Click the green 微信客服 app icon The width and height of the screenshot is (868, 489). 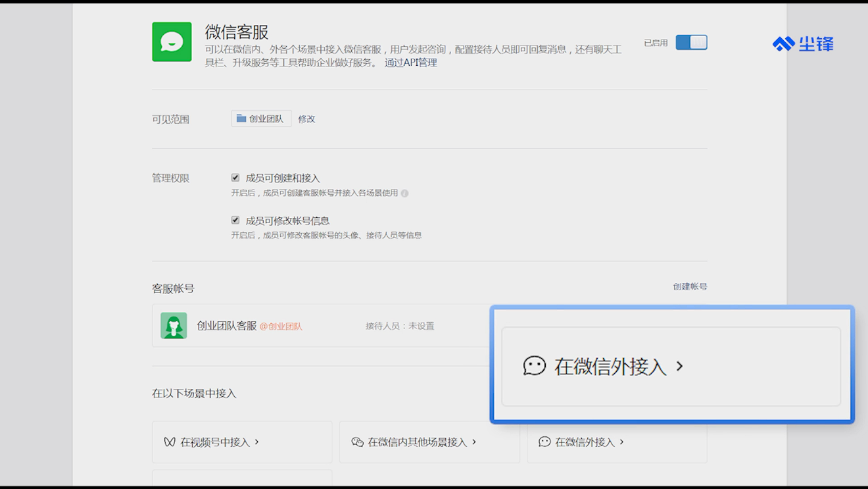click(172, 42)
